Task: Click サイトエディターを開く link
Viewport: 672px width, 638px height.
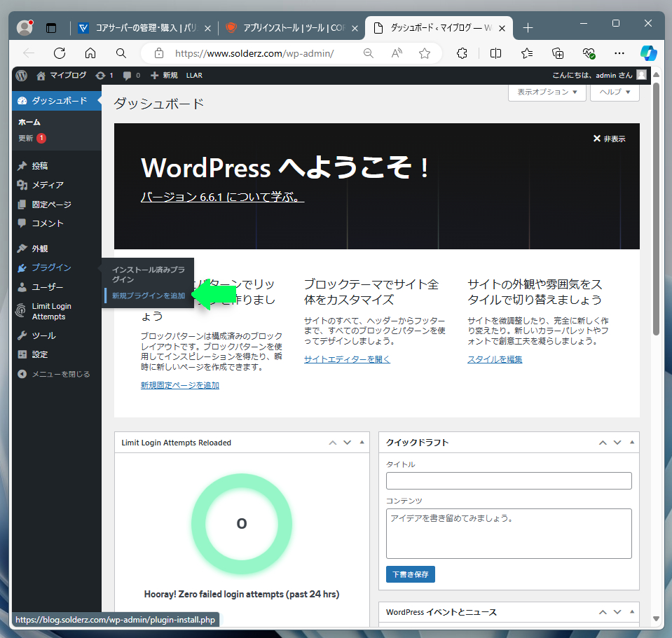Action: 347,359
